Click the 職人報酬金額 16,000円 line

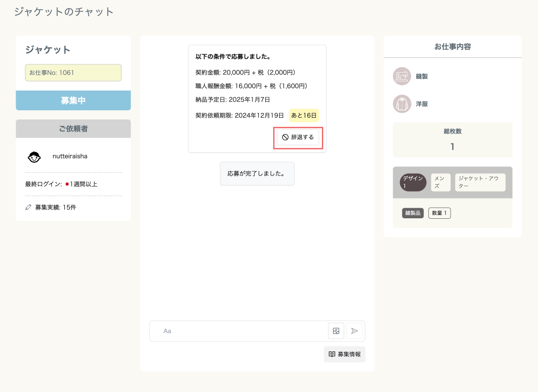tap(251, 86)
